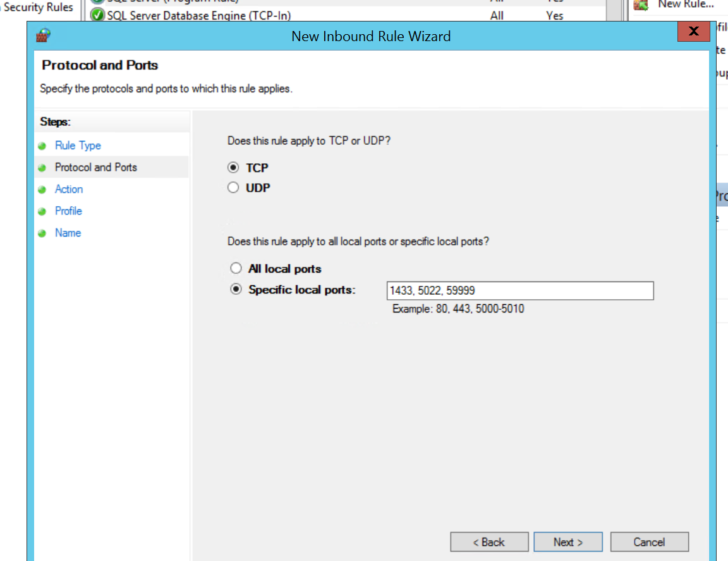
Task: Go to the Rule Type step
Action: coord(78,145)
